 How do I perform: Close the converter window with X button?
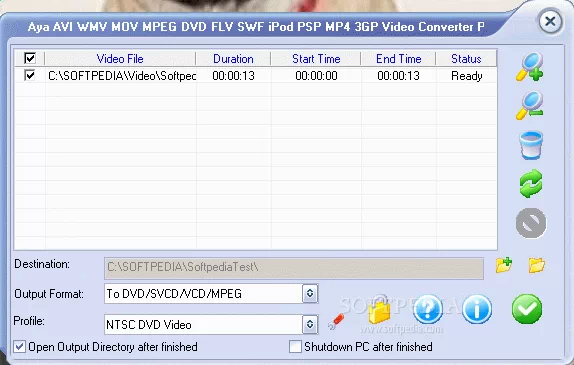[x=550, y=21]
